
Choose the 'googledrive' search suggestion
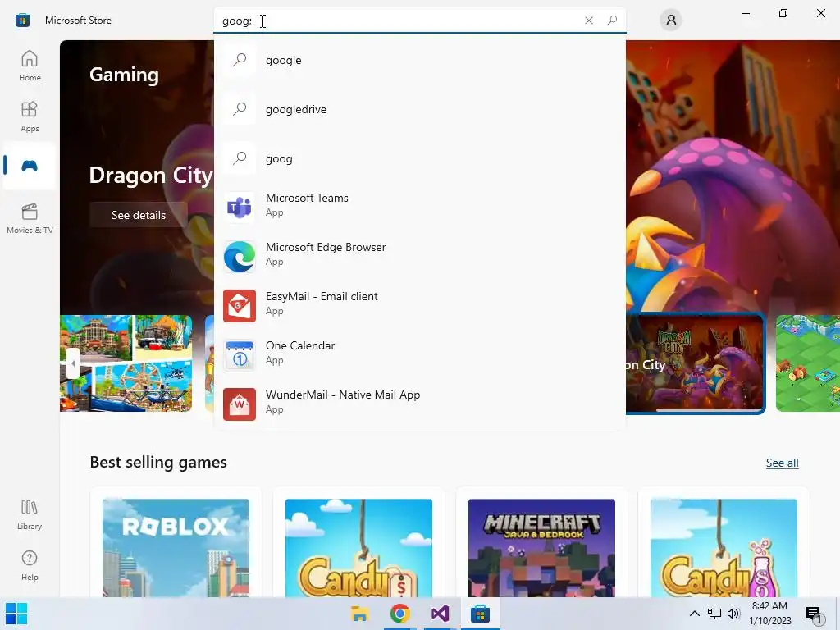tap(419, 109)
